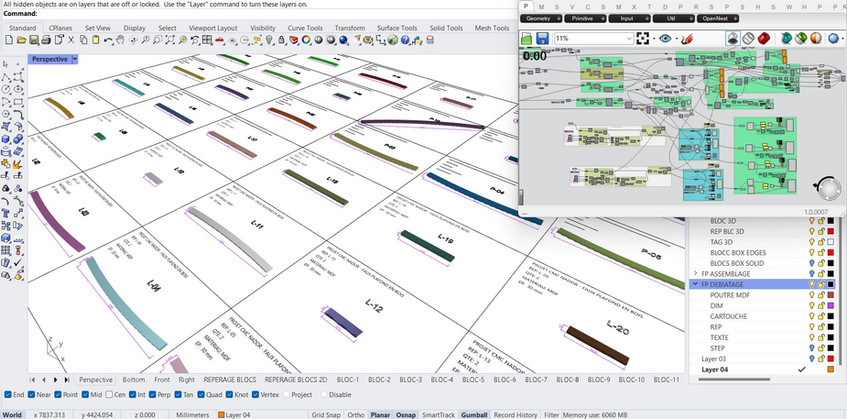Launch Grasshopper with the green round icon
The width and height of the screenshot is (847, 419).
[393, 40]
